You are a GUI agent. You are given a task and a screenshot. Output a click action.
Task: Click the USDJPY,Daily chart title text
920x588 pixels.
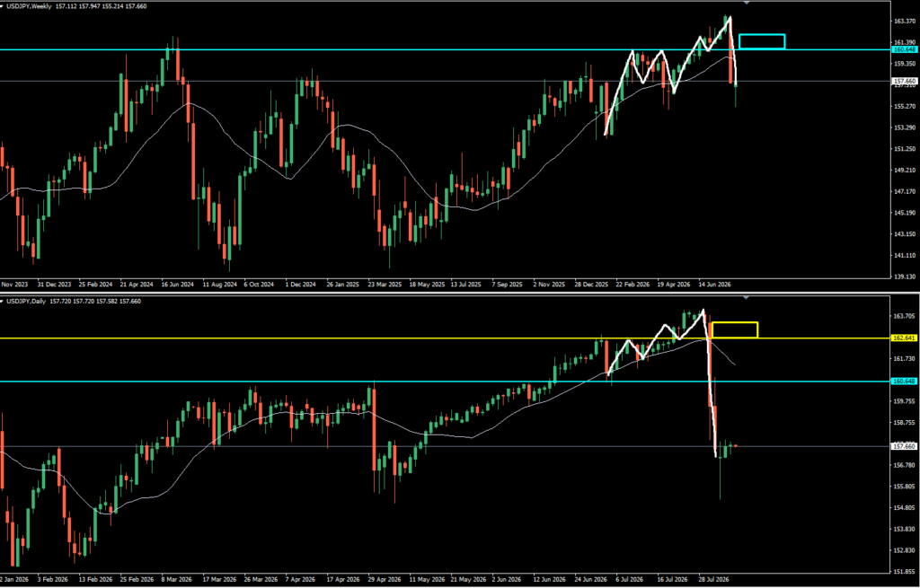click(x=26, y=302)
